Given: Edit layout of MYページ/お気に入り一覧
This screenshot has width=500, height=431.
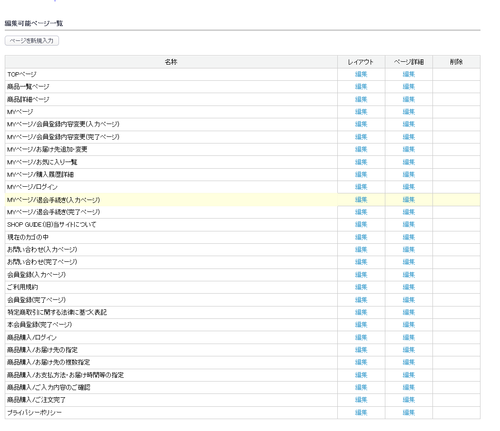Looking at the screenshot, I should [361, 162].
